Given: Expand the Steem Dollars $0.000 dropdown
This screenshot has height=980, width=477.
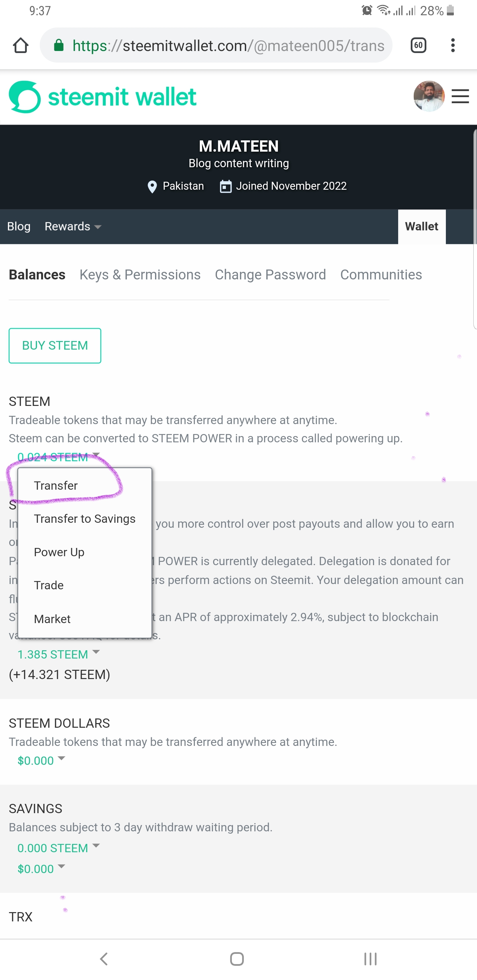Looking at the screenshot, I should (41, 760).
